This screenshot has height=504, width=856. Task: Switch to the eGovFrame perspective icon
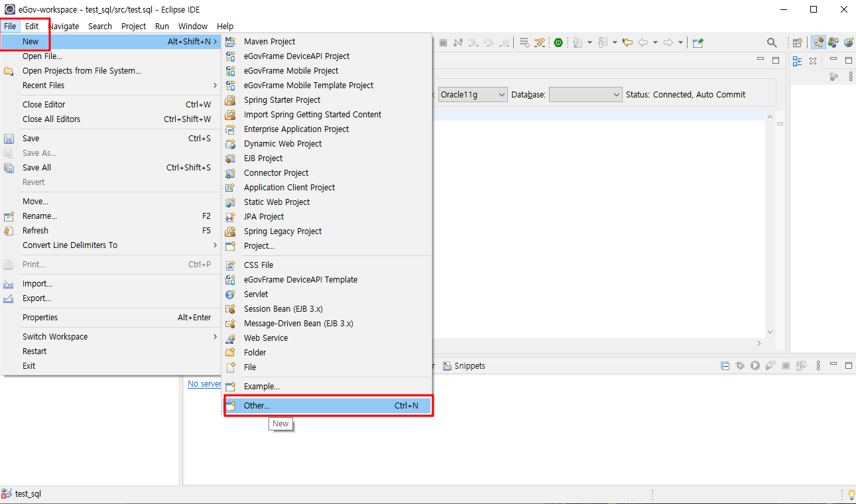click(x=833, y=42)
